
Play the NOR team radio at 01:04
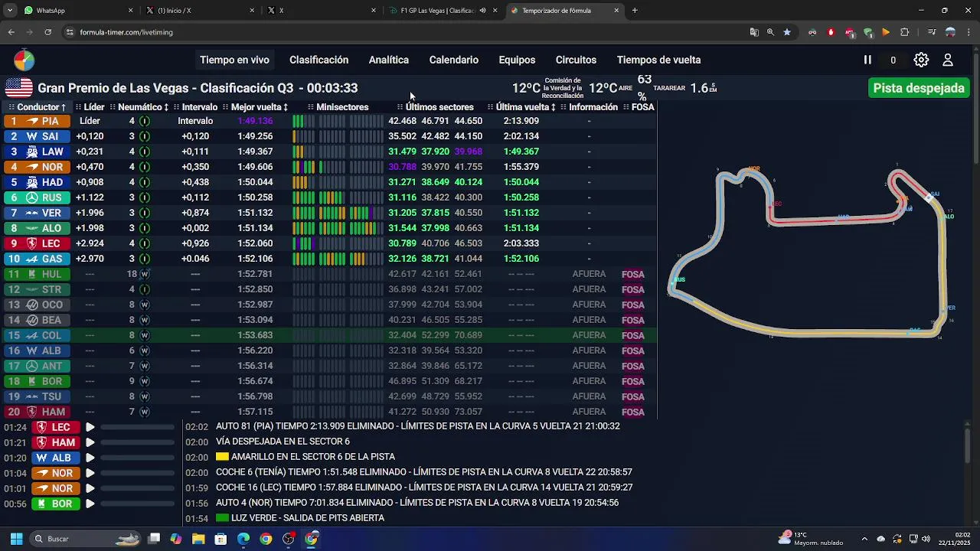pyautogui.click(x=90, y=473)
